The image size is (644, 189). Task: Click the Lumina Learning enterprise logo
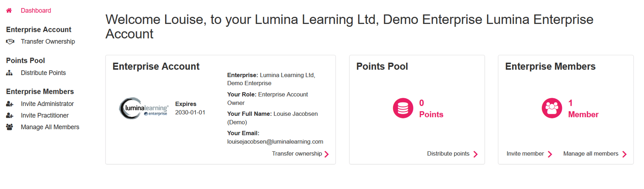(143, 108)
